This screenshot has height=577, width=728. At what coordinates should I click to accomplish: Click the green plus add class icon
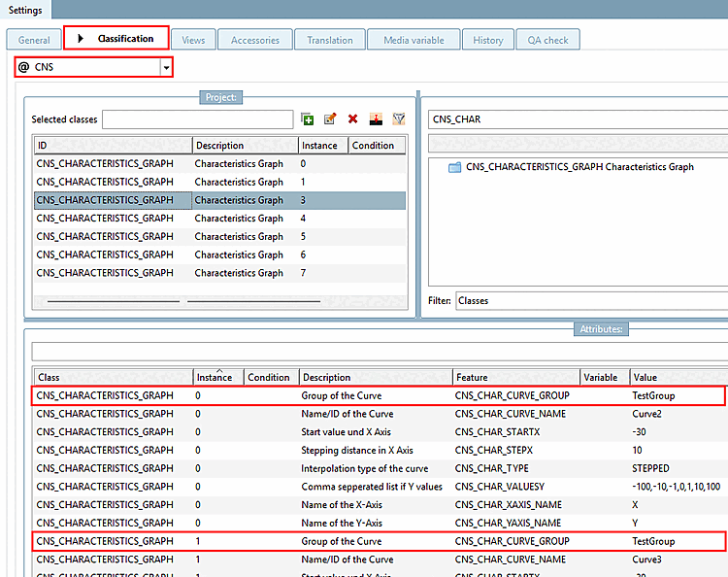click(307, 119)
